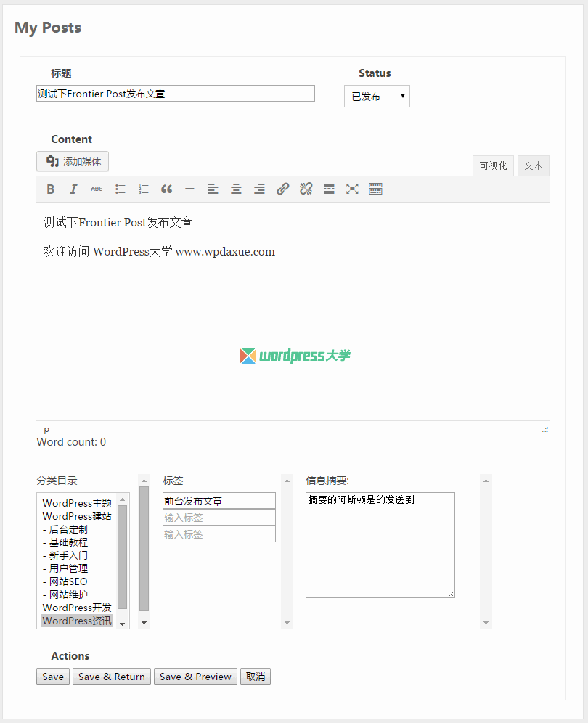Click category list scrollbar up arrow
The width and height of the screenshot is (588, 723).
122,499
